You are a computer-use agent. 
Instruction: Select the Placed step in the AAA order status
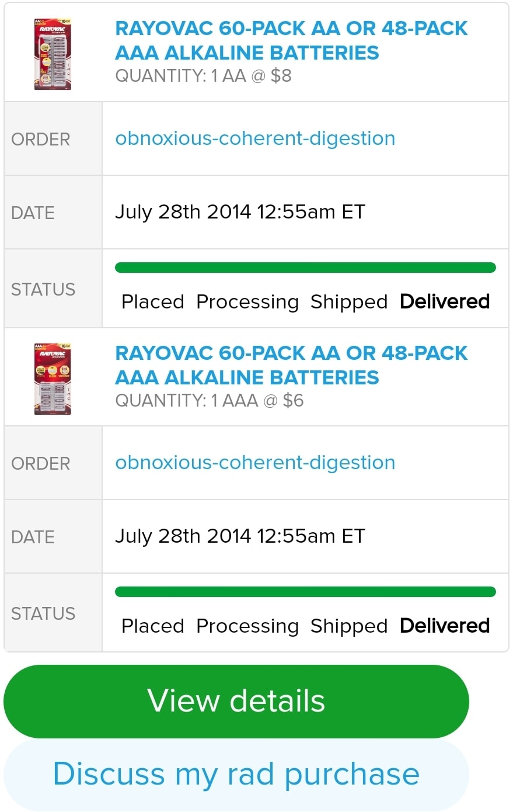[152, 626]
